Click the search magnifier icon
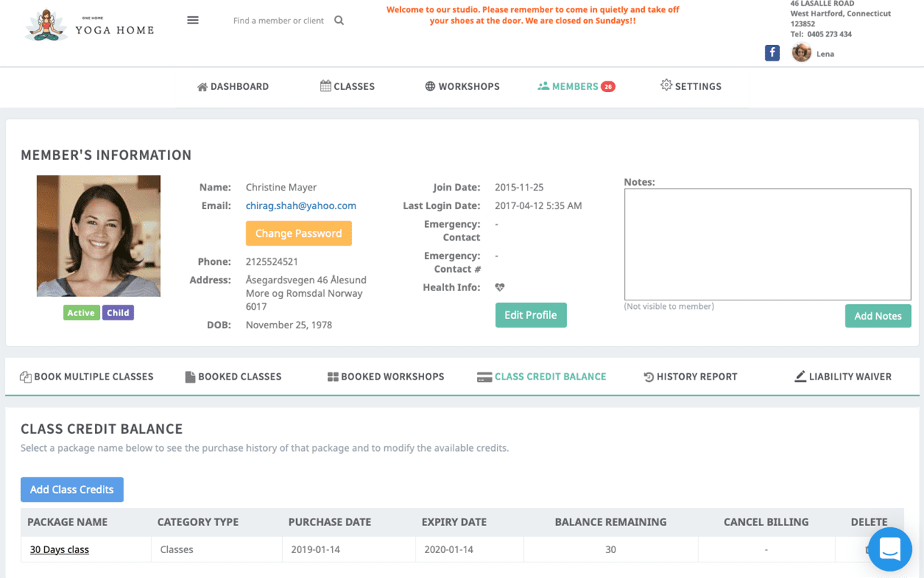This screenshot has width=924, height=578. point(339,21)
